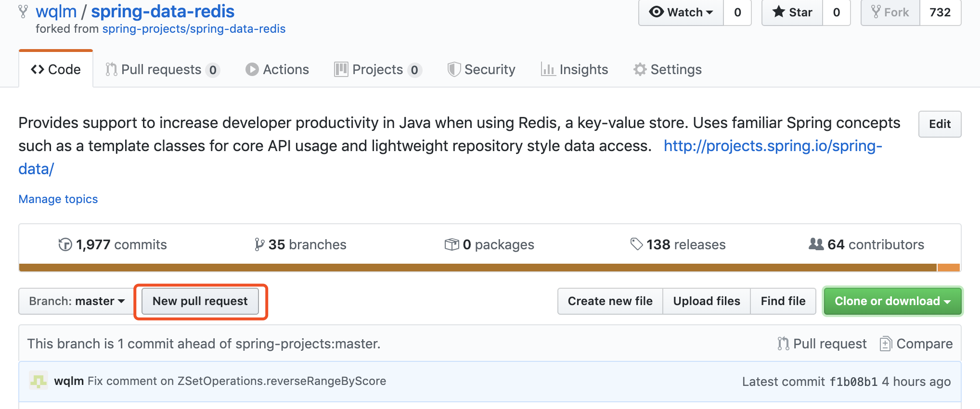Star this repository
The height and width of the screenshot is (409, 980).
(792, 13)
